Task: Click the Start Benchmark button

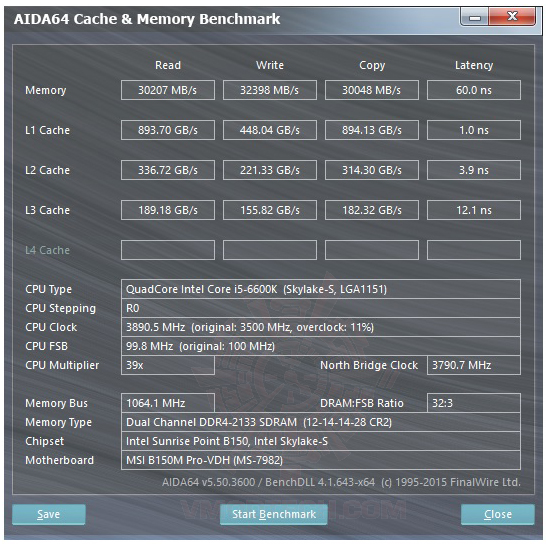Action: tap(274, 514)
